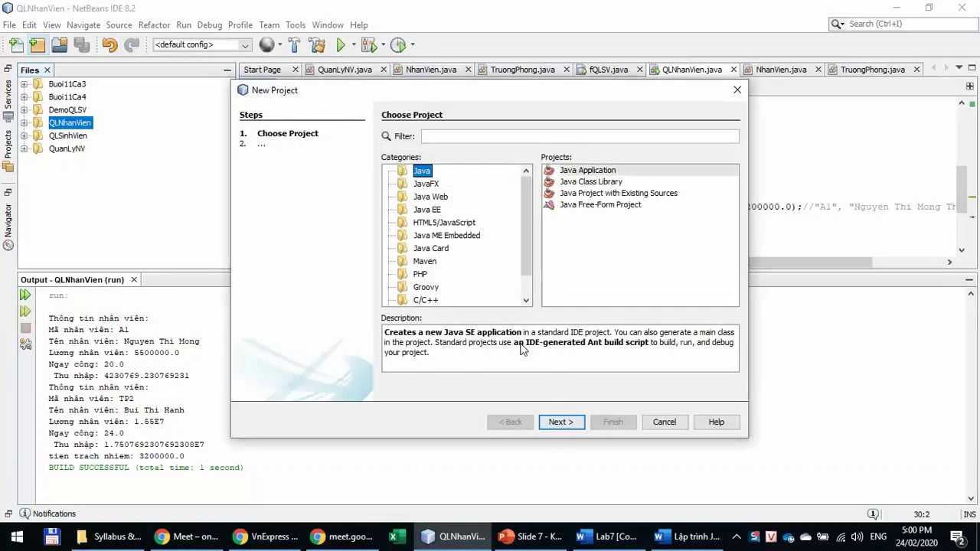
Task: Expand the QuanLyNV folder node
Action: coord(24,149)
